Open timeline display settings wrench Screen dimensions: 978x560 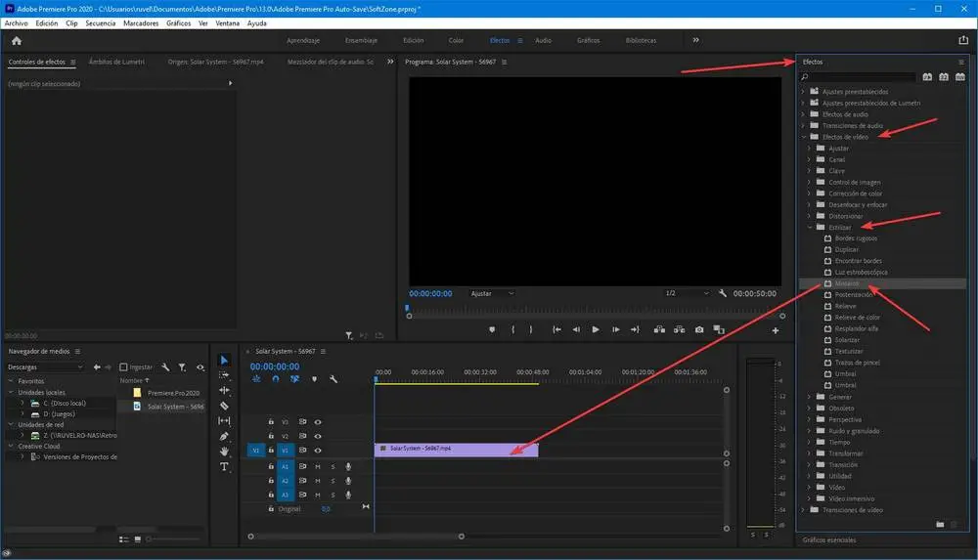333,379
